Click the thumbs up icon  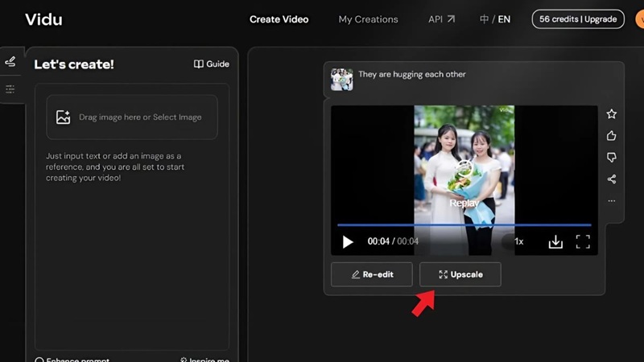pyautogui.click(x=611, y=136)
